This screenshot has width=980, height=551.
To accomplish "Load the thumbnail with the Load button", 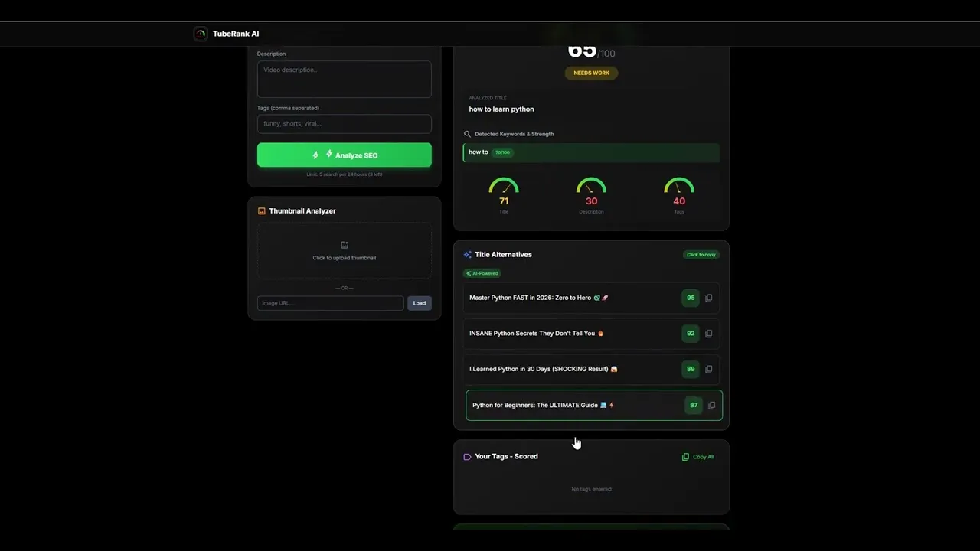I will tap(420, 303).
